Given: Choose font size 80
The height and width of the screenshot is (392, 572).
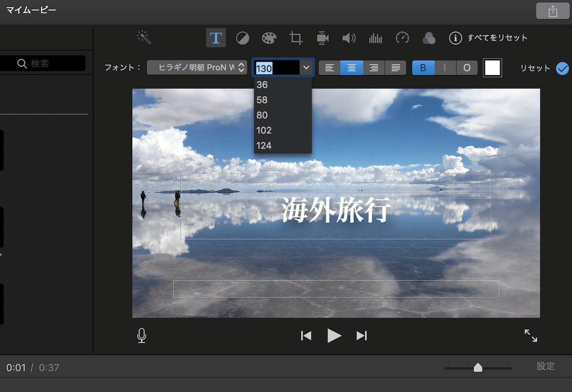Looking at the screenshot, I should click(283, 115).
